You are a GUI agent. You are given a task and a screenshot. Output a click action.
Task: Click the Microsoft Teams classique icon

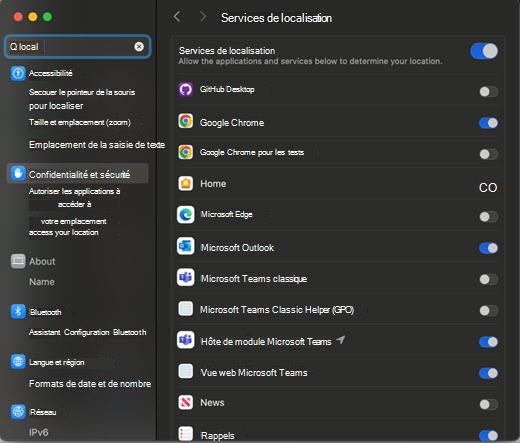(185, 277)
